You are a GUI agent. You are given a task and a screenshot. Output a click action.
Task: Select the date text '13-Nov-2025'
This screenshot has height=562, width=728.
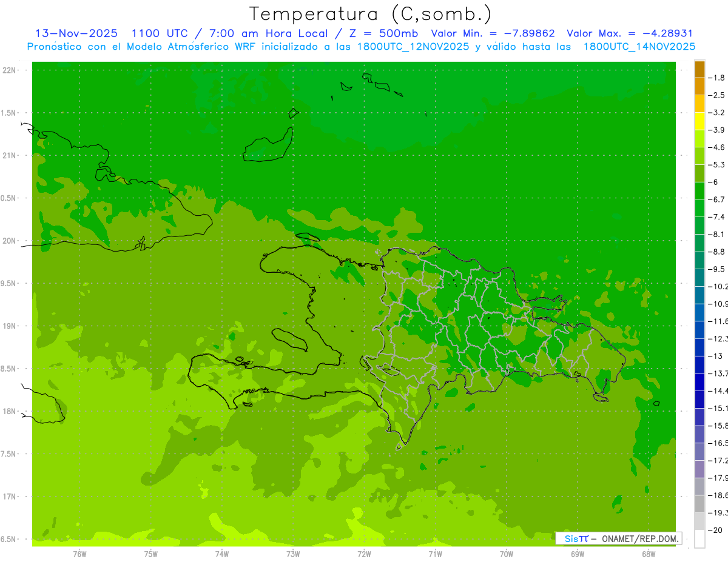76,33
